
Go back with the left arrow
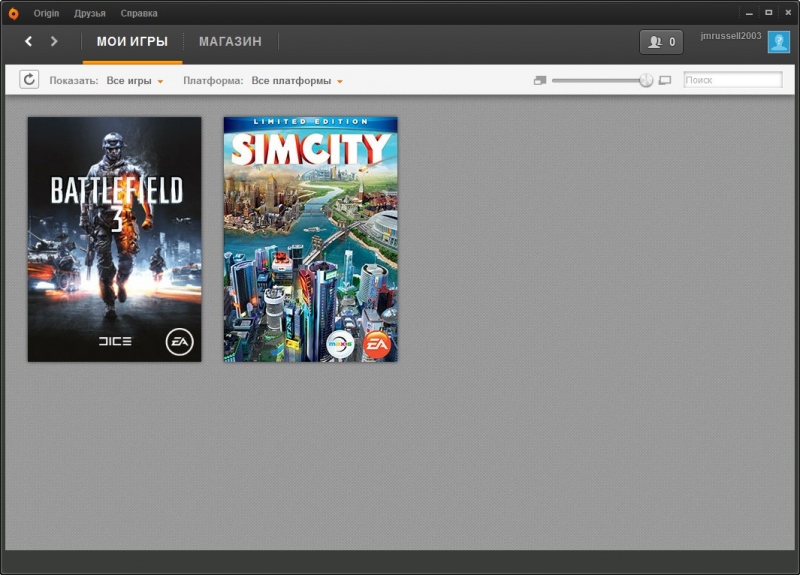tap(29, 41)
